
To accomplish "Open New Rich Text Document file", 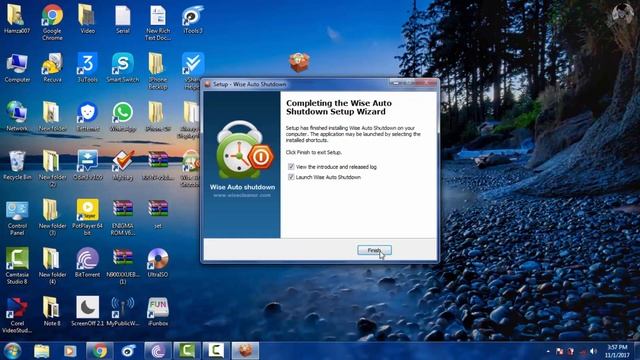I will coord(158,22).
